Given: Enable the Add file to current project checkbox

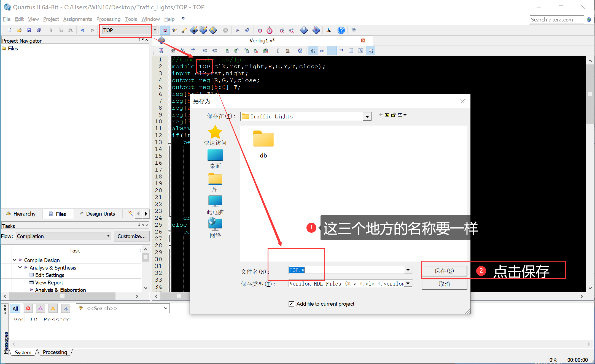Looking at the screenshot, I should pos(292,304).
